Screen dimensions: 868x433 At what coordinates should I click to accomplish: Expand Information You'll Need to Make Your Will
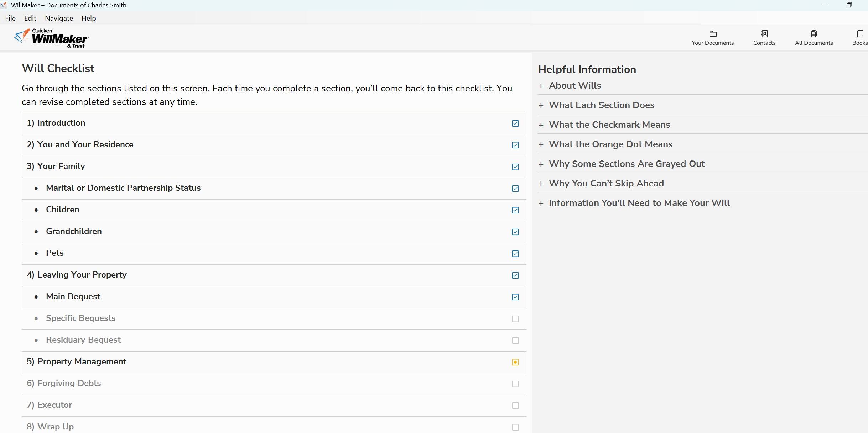tap(639, 203)
